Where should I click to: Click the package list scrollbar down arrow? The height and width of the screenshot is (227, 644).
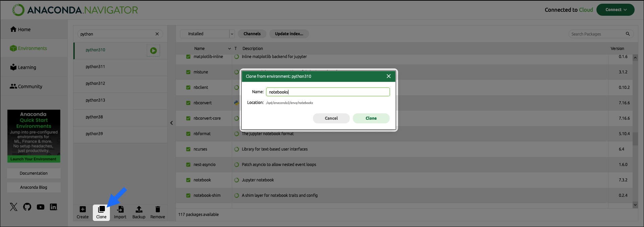pos(635,205)
